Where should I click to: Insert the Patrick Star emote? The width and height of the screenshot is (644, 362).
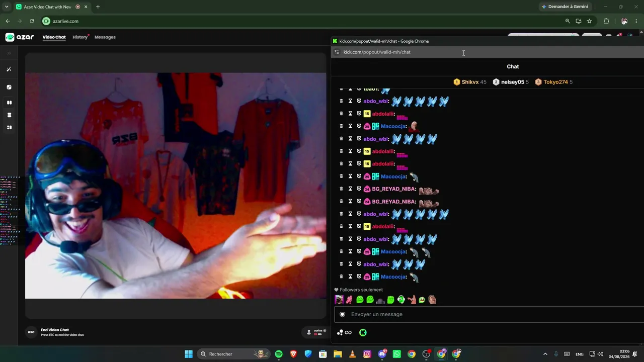point(412,300)
